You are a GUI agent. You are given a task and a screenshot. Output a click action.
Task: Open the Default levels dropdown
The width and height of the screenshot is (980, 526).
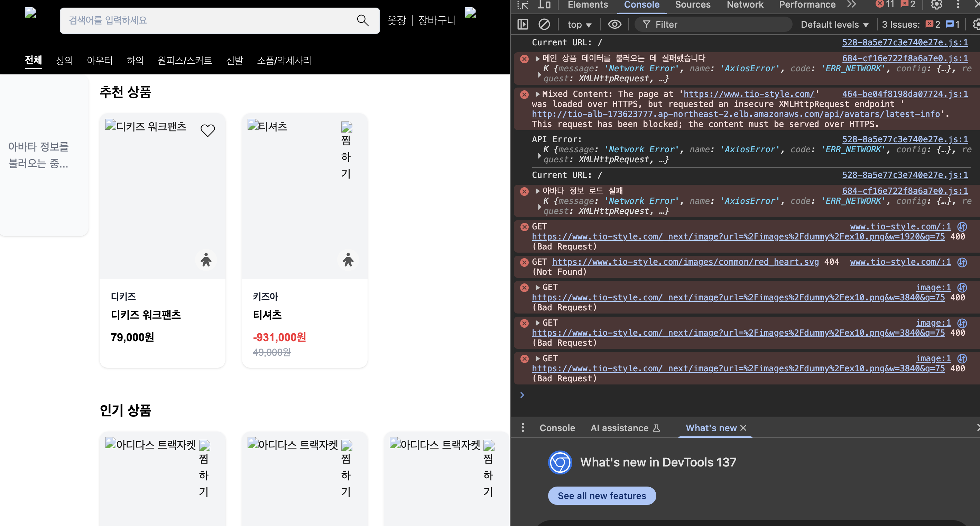834,25
